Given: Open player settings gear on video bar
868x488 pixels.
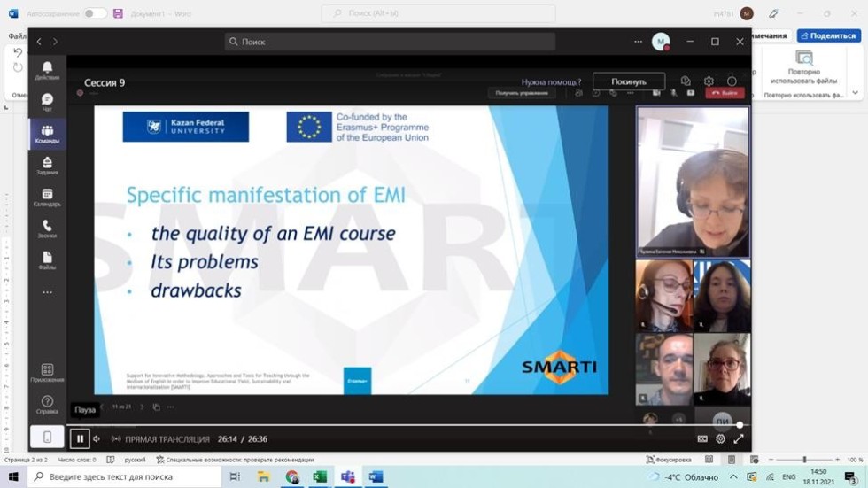Looking at the screenshot, I should (x=720, y=438).
